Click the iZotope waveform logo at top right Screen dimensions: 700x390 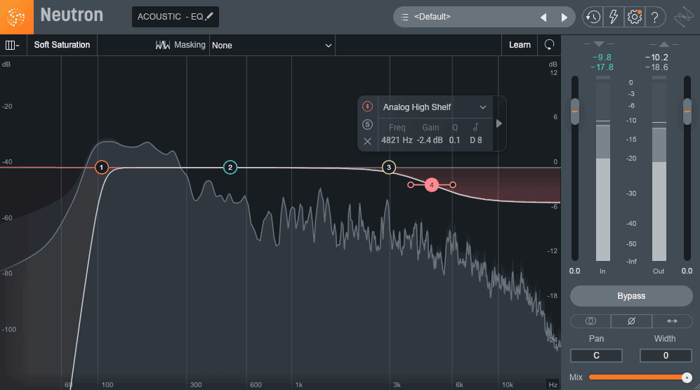coord(683,18)
